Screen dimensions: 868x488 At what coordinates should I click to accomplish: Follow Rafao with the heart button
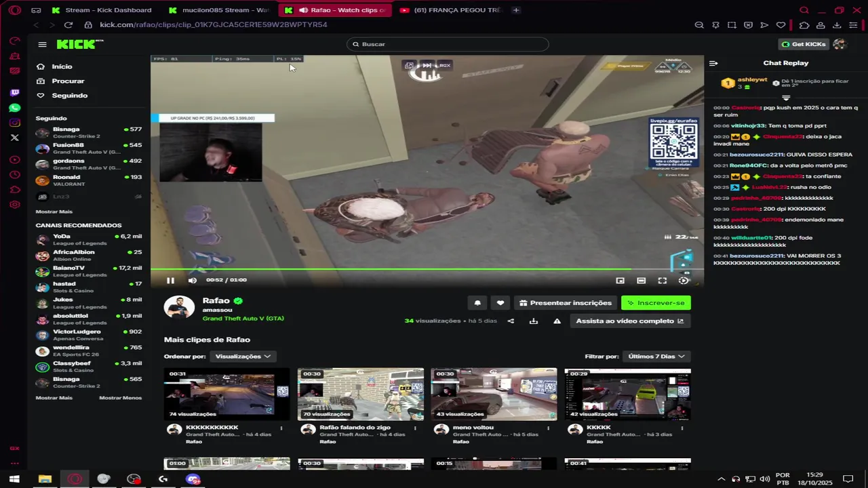point(500,303)
